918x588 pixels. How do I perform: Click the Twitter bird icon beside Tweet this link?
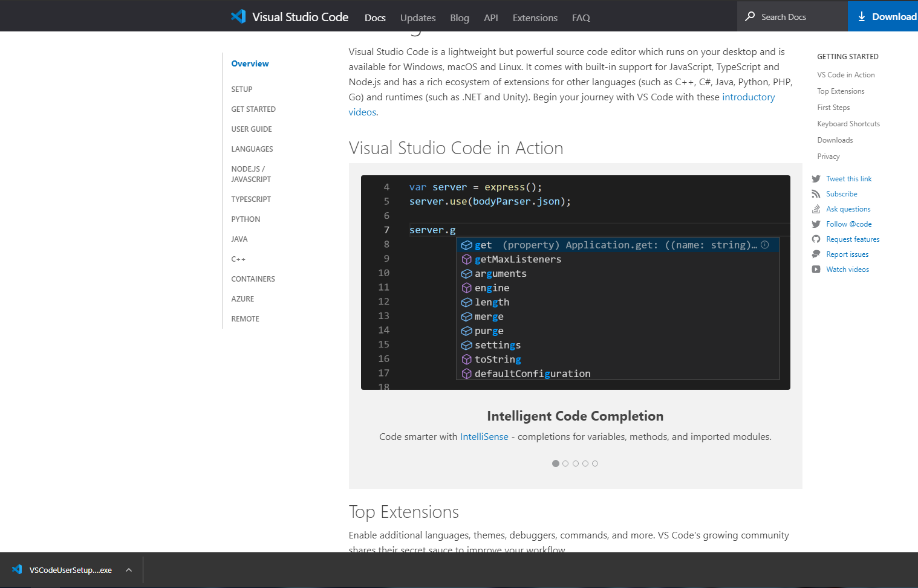click(816, 179)
